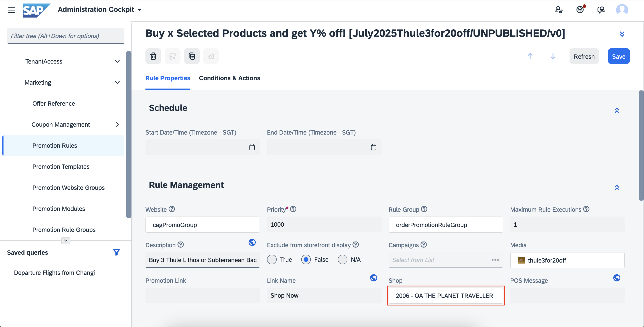Select the True radio button
644x327 pixels.
(272, 259)
